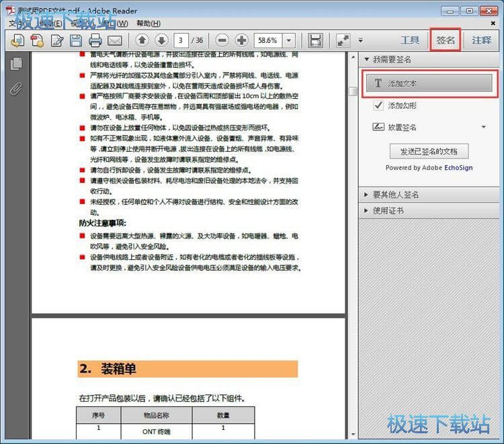Print the document with the printer icon
Screen dimensions: 504x444
(95, 40)
